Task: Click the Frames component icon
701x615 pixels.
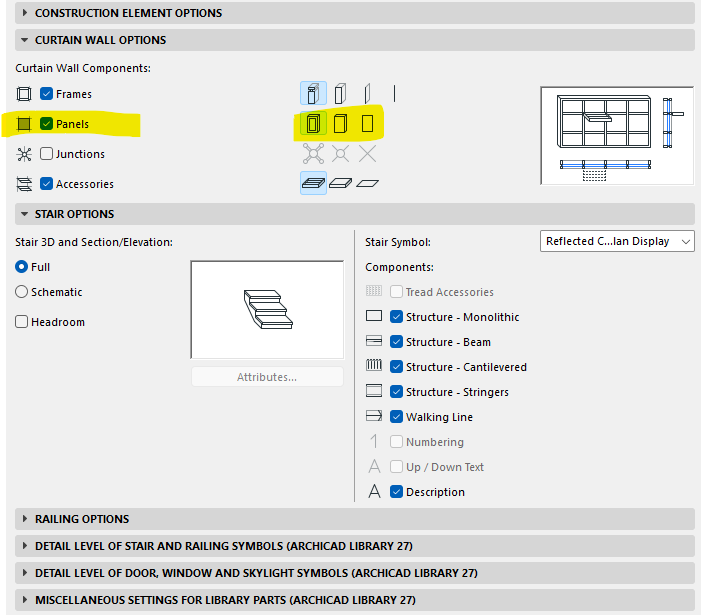Action: [24, 94]
